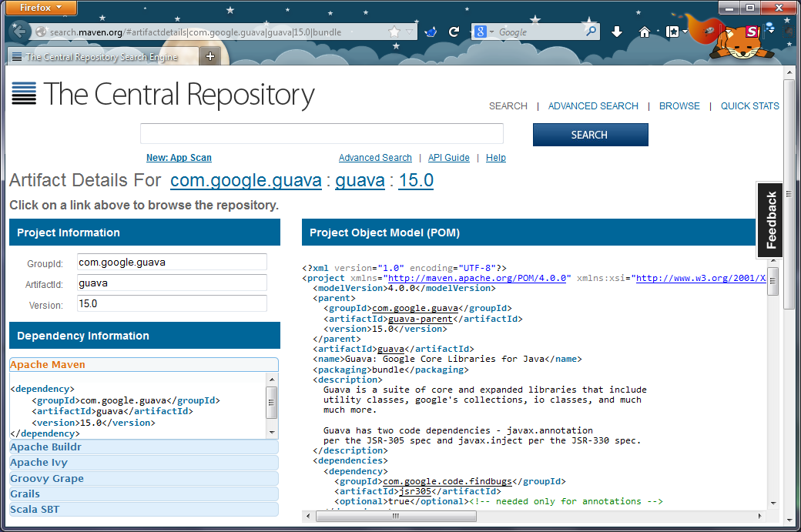Click into the main repository search field
The width and height of the screenshot is (801, 532).
coord(322,134)
